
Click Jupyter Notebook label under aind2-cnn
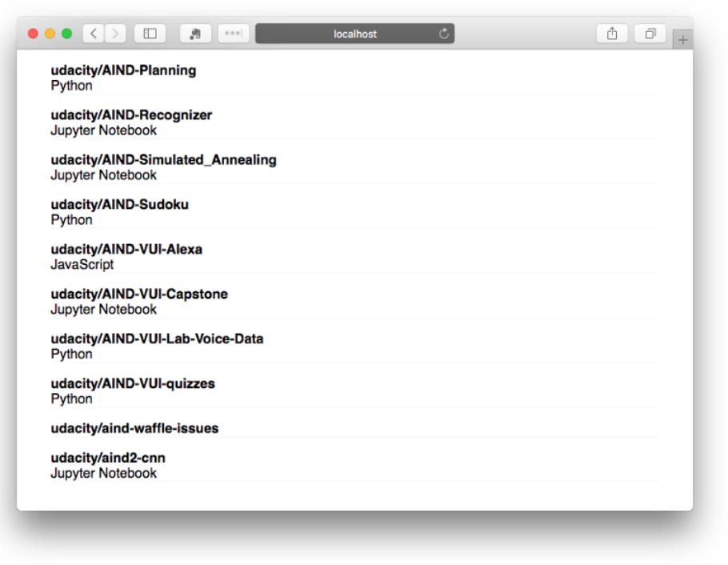click(x=103, y=473)
